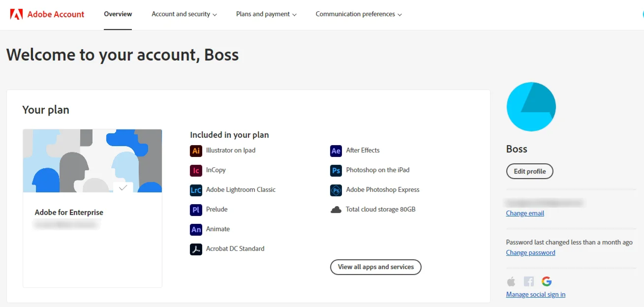Image resolution: width=644 pixels, height=307 pixels.
Task: Select the Lightroom Classic icon
Action: [x=196, y=190]
